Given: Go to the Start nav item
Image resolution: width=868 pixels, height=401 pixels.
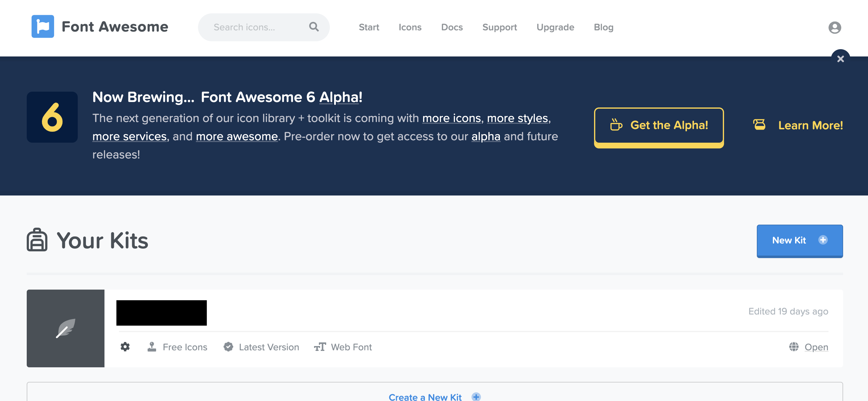Looking at the screenshot, I should click(x=369, y=27).
